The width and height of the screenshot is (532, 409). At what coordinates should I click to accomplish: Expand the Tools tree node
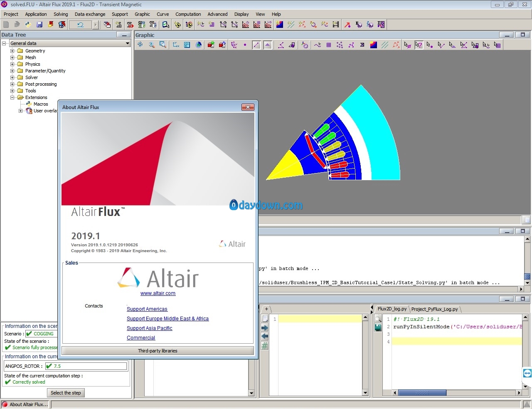(x=12, y=91)
